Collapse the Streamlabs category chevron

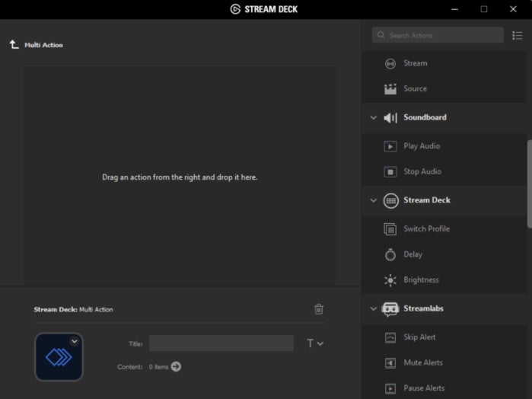click(x=373, y=308)
